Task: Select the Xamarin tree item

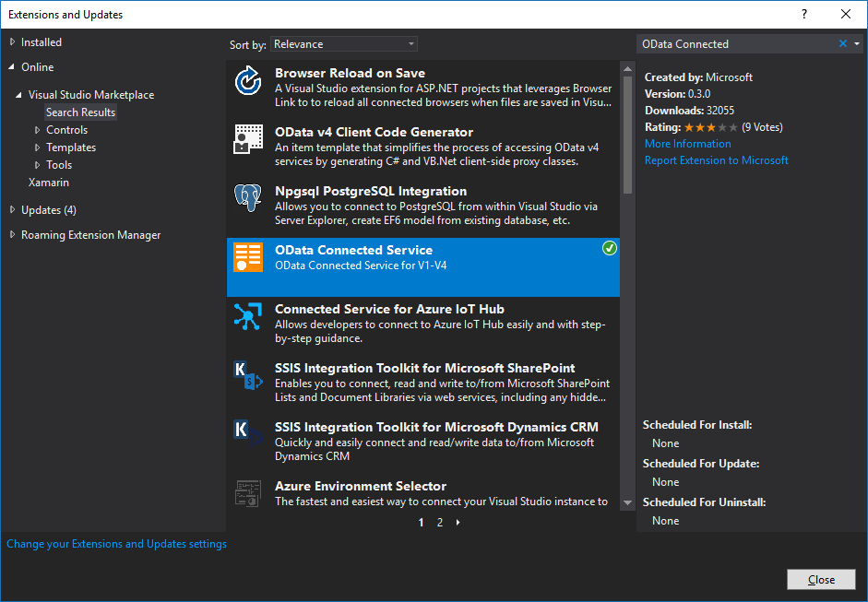Action: tap(49, 183)
